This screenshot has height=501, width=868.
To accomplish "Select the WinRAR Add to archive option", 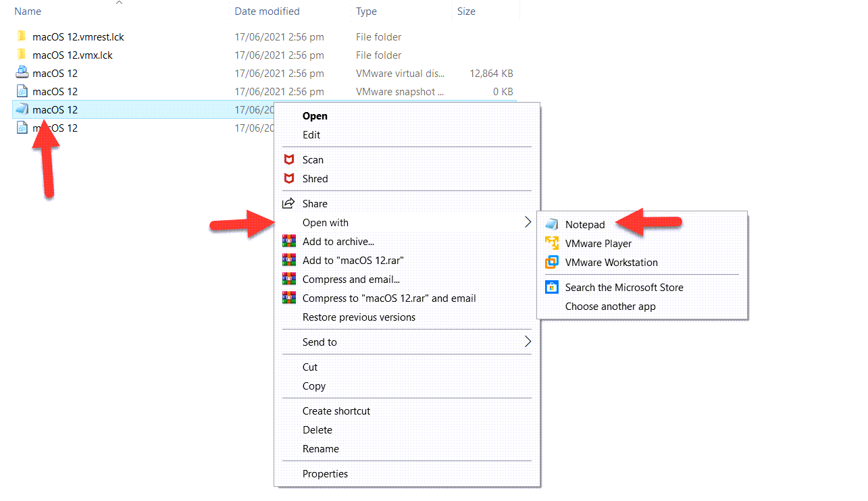I will pos(338,241).
